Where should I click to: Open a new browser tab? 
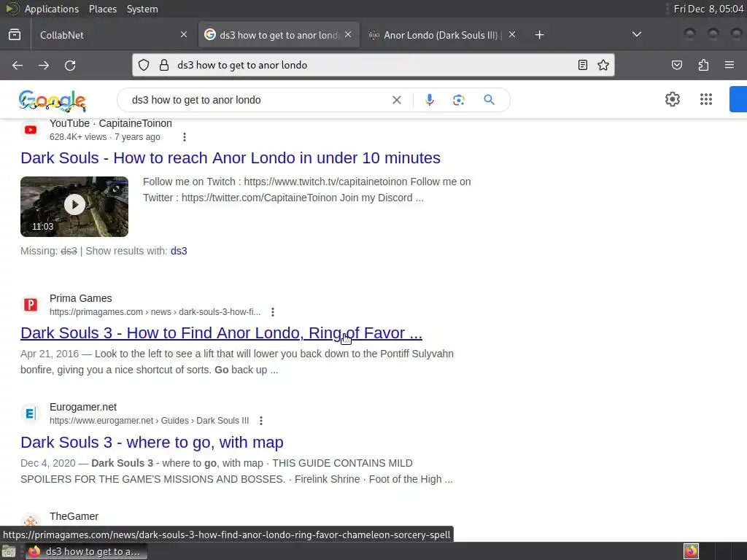[539, 35]
